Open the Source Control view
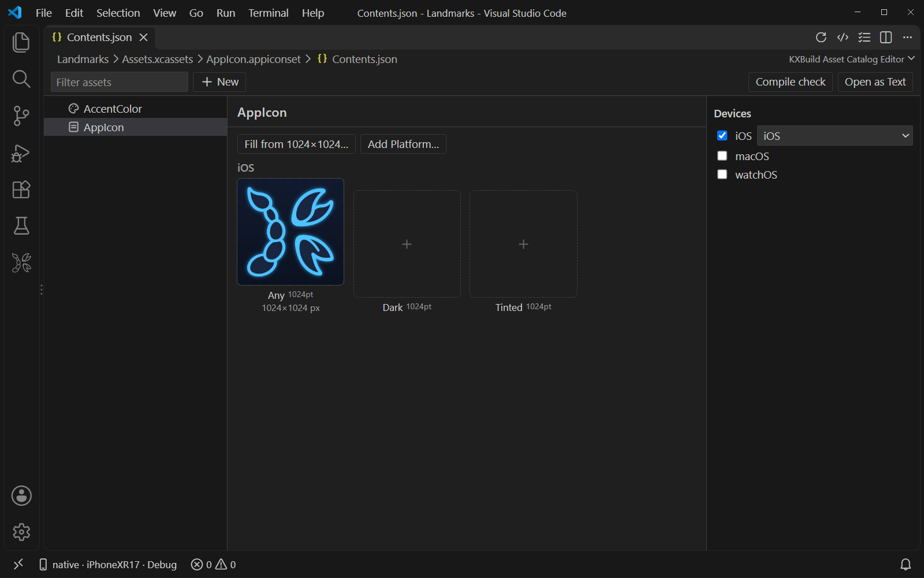 point(21,116)
